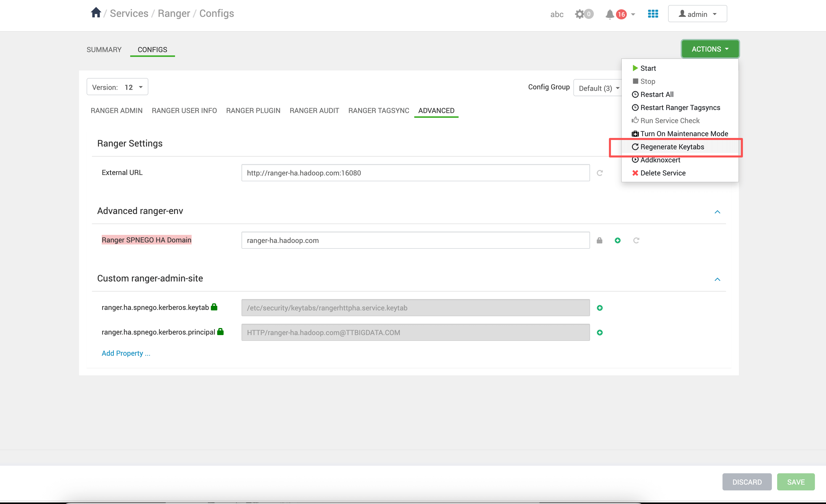
Task: Click the Add Property link
Action: click(x=126, y=353)
